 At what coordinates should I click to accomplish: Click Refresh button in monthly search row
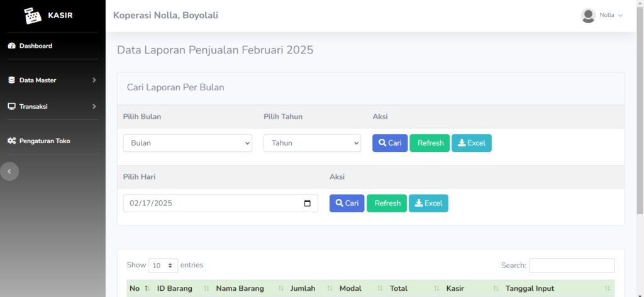[430, 143]
